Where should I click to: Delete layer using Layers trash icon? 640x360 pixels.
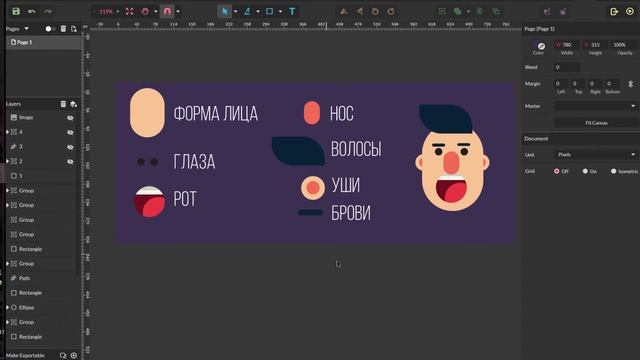(63, 104)
